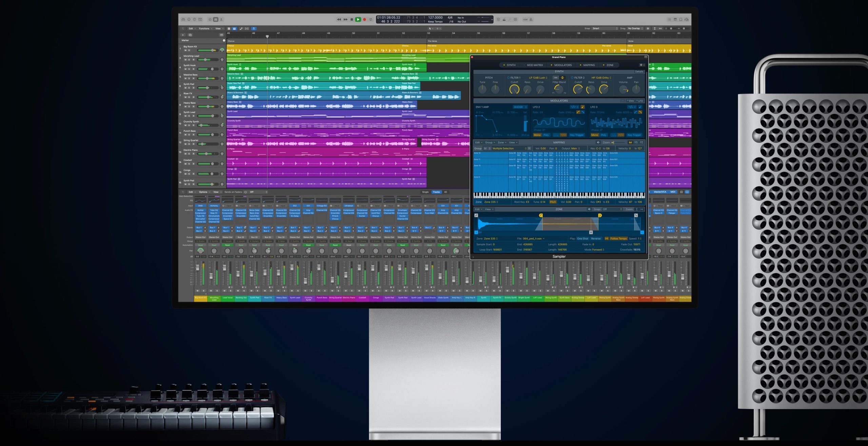Open the Note Pads icon

(x=675, y=19)
